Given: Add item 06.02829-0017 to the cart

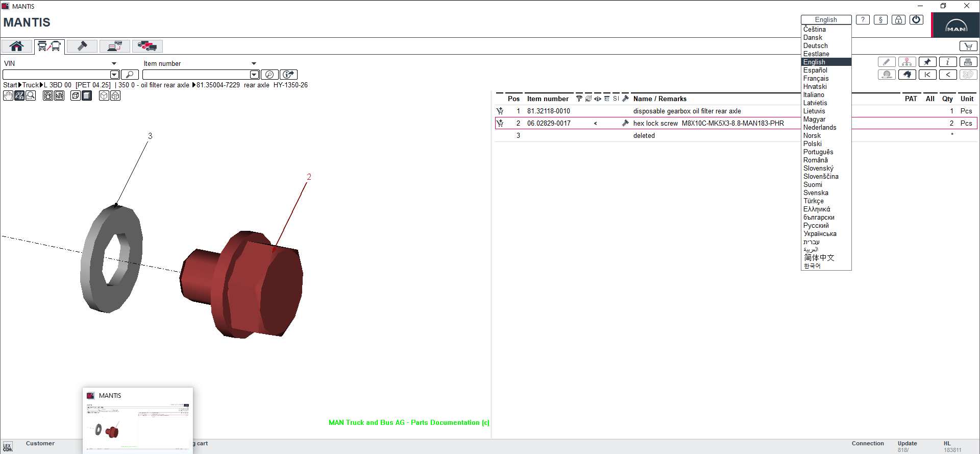Looking at the screenshot, I should click(x=500, y=123).
